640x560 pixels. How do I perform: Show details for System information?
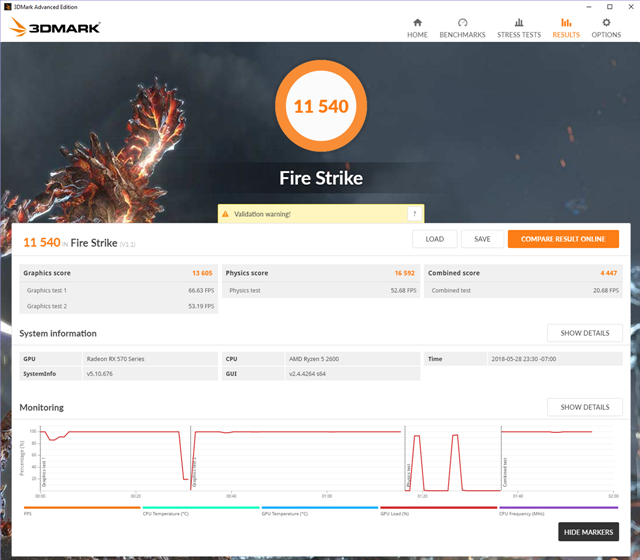click(585, 333)
